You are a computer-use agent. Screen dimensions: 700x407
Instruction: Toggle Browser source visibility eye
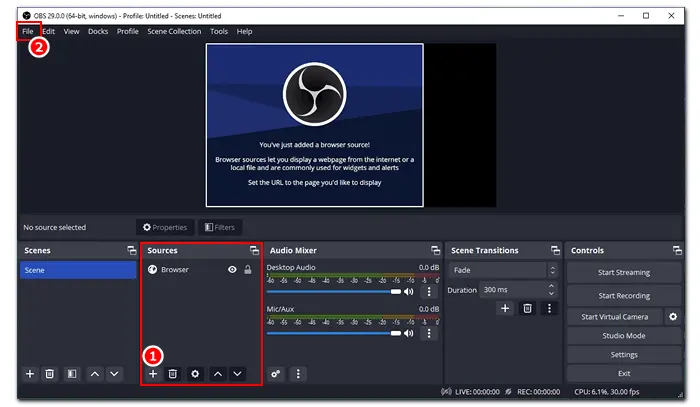click(232, 270)
